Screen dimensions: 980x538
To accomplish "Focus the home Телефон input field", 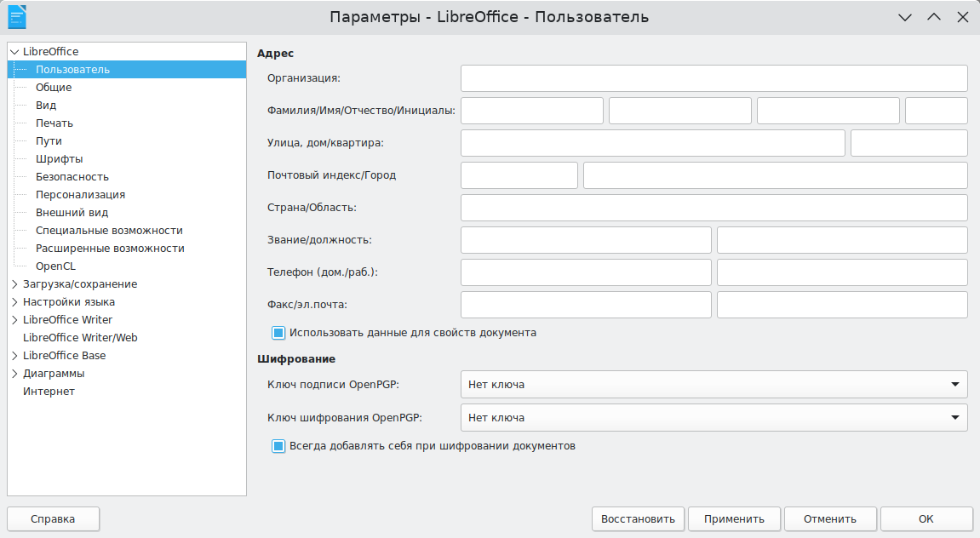I will 586,272.
